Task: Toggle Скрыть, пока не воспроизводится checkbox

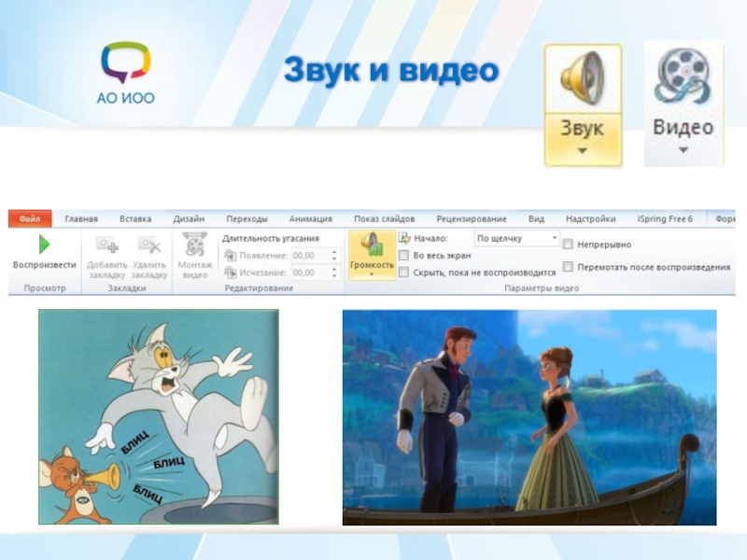Action: click(x=403, y=273)
